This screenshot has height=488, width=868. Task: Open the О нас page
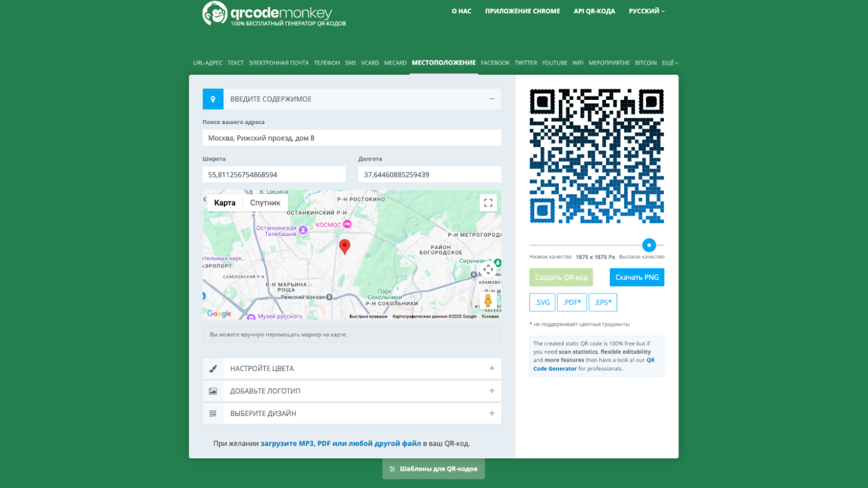461,11
